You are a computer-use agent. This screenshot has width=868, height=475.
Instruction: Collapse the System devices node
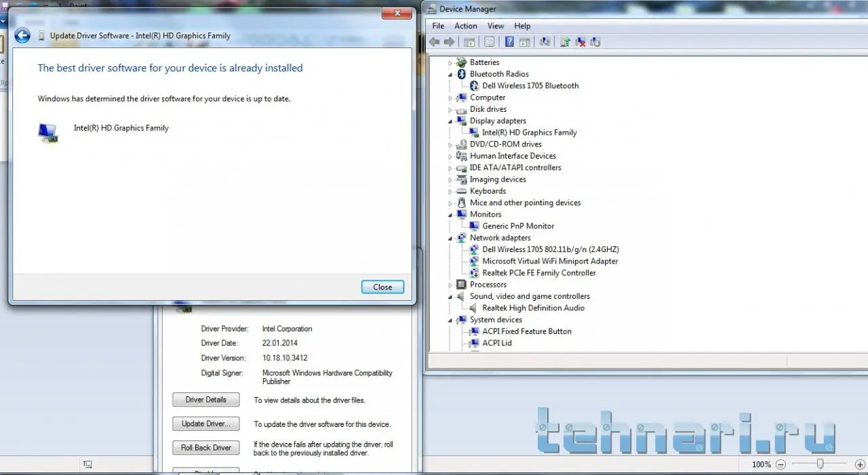pyautogui.click(x=450, y=320)
